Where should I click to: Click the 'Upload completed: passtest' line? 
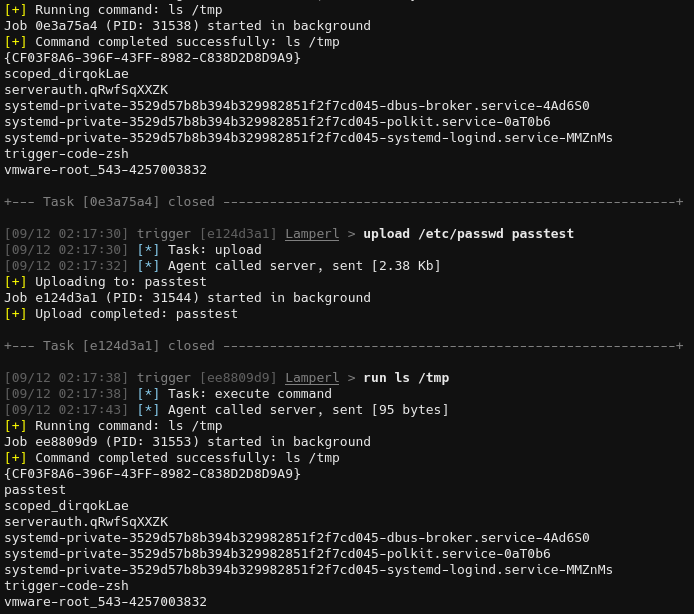pos(136,314)
